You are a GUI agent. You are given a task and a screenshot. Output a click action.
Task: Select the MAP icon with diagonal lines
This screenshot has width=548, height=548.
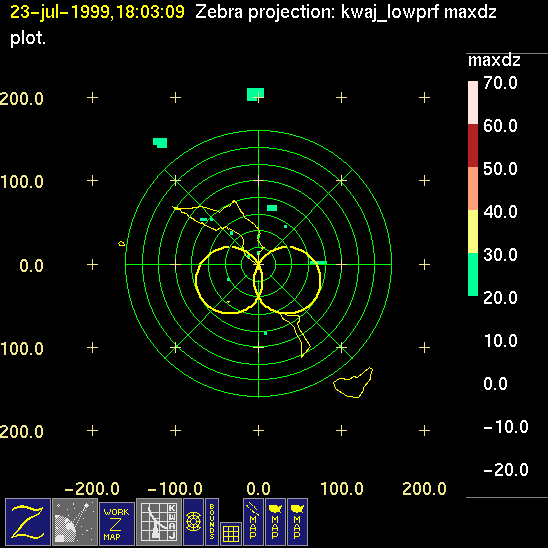tap(253, 522)
